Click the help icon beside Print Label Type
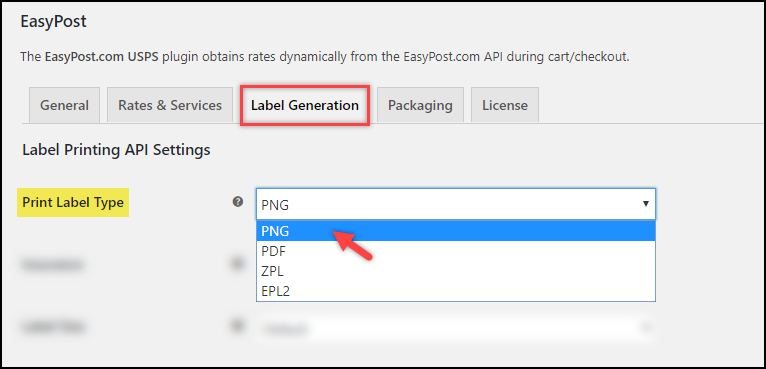Screen dimensions: 766x369 coord(238,201)
